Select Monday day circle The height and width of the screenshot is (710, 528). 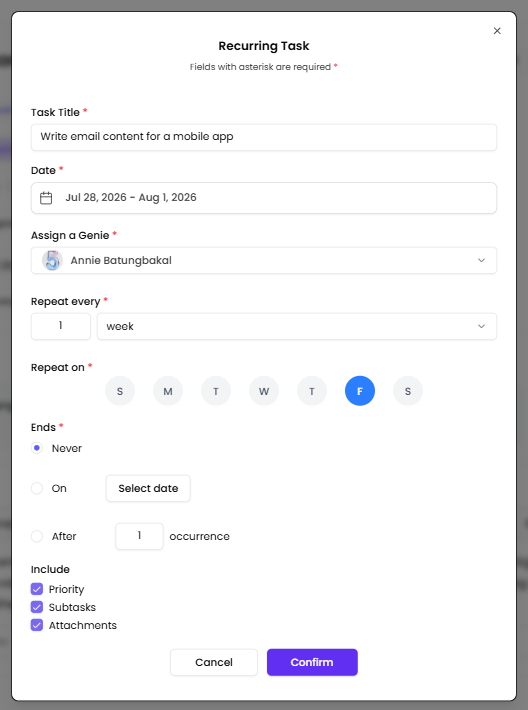coord(168,391)
